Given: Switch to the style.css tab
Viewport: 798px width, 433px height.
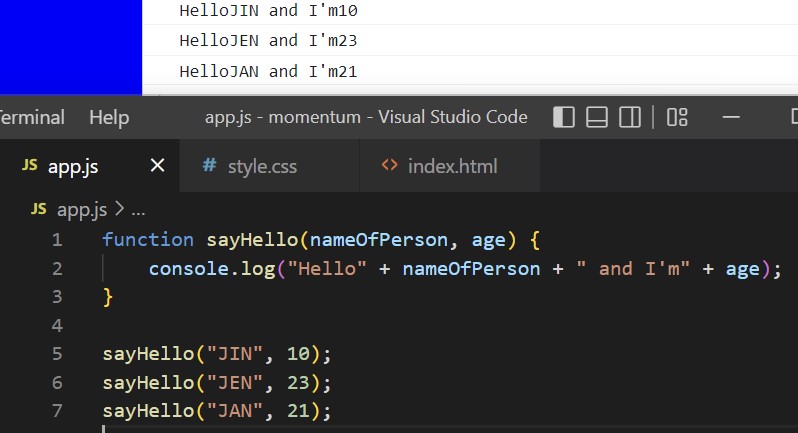Looking at the screenshot, I should (x=270, y=166).
